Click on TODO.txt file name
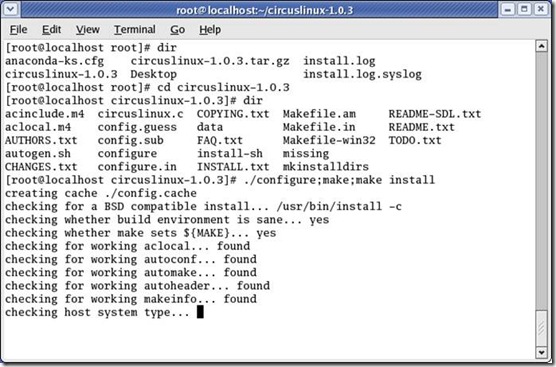This screenshot has width=556, height=367. 415,140
